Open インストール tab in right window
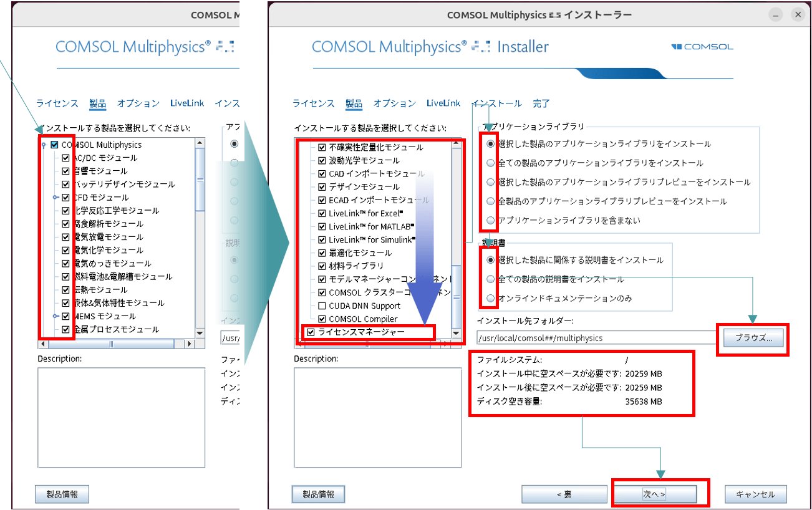 (x=496, y=103)
